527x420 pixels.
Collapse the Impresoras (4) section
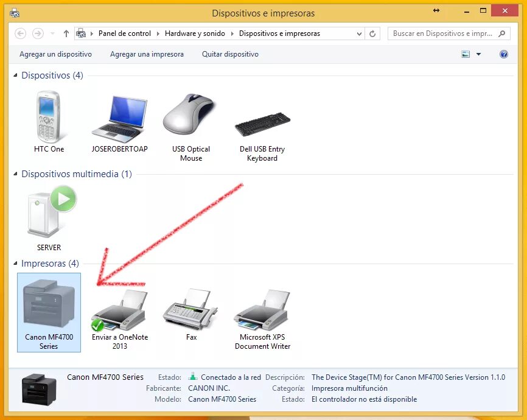tap(15, 264)
